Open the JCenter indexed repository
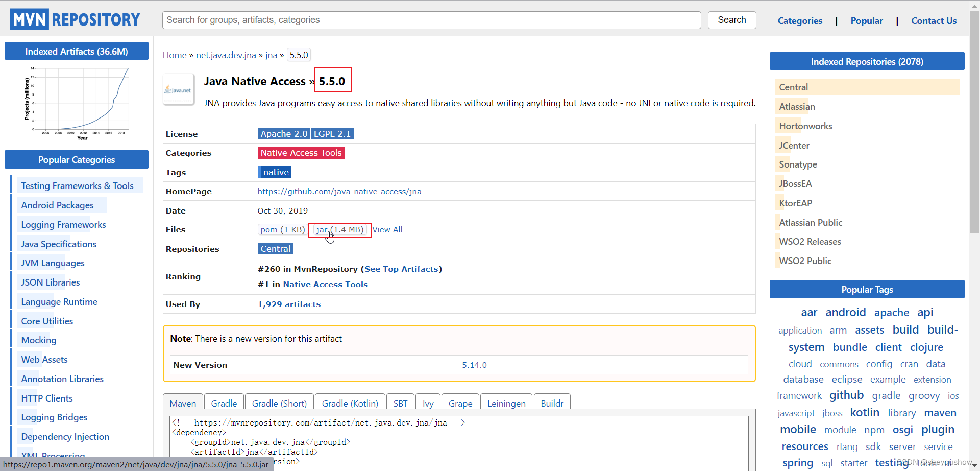Screen dimensions: 980x471 (x=794, y=146)
